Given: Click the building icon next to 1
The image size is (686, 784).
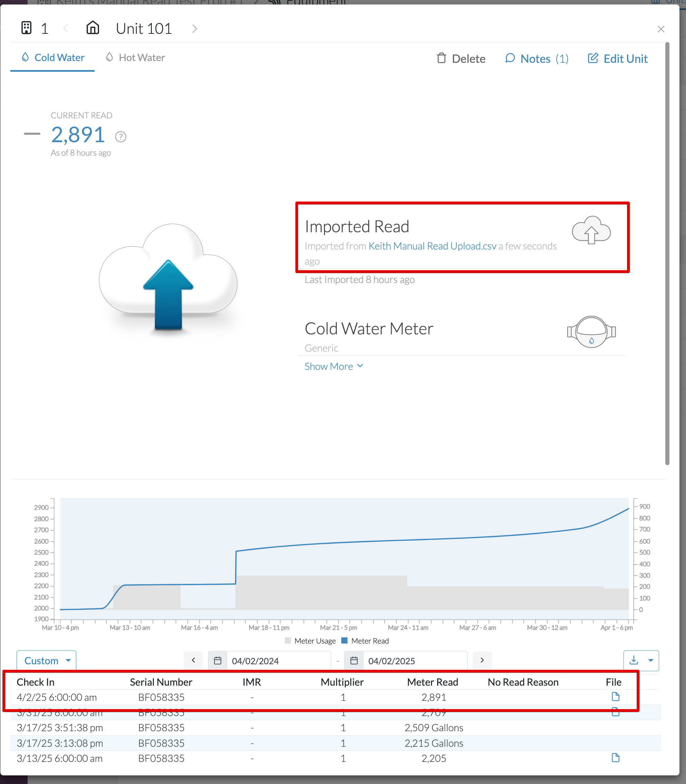Looking at the screenshot, I should click(27, 28).
